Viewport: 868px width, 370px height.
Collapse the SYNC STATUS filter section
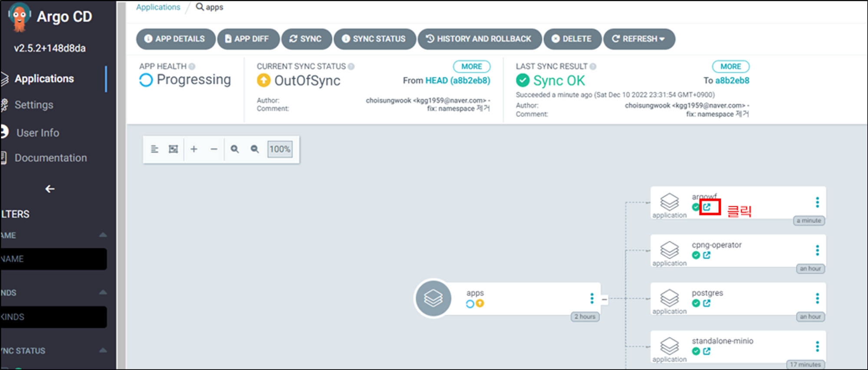click(103, 350)
